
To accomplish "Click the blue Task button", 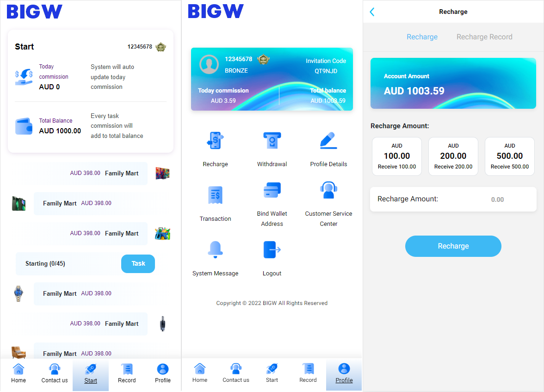I will tap(138, 263).
